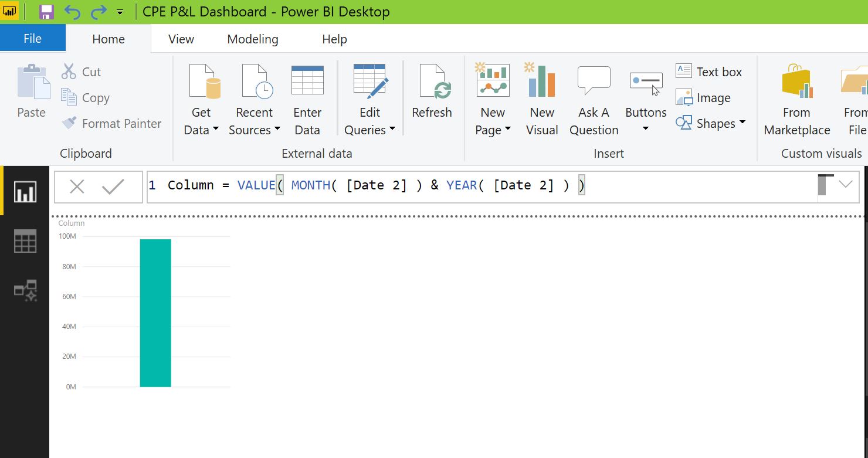This screenshot has width=868, height=458.
Task: Click the Save icon in title bar
Action: click(46, 12)
